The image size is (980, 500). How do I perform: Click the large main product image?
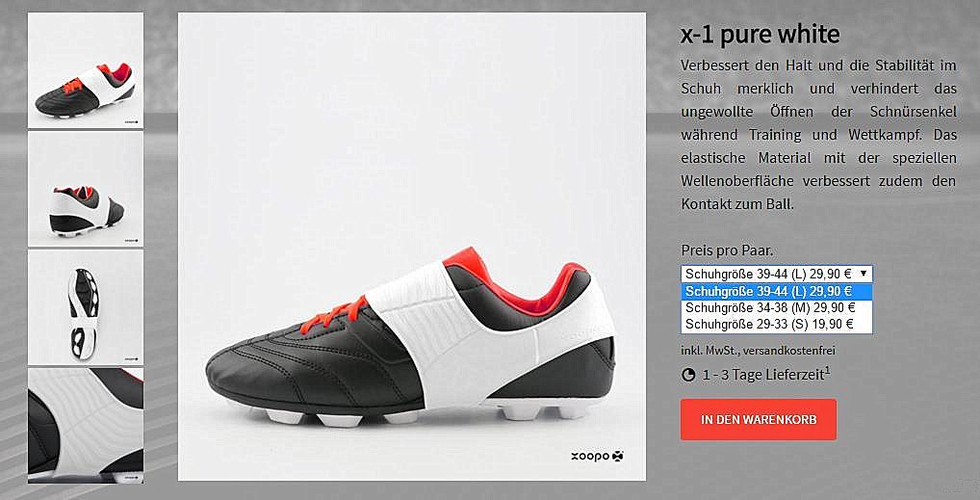[412, 247]
